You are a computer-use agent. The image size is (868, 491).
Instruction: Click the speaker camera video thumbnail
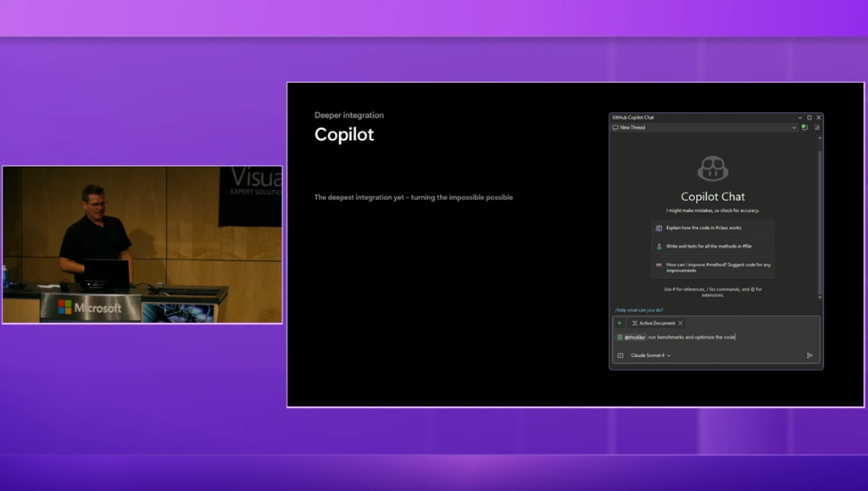(x=142, y=245)
